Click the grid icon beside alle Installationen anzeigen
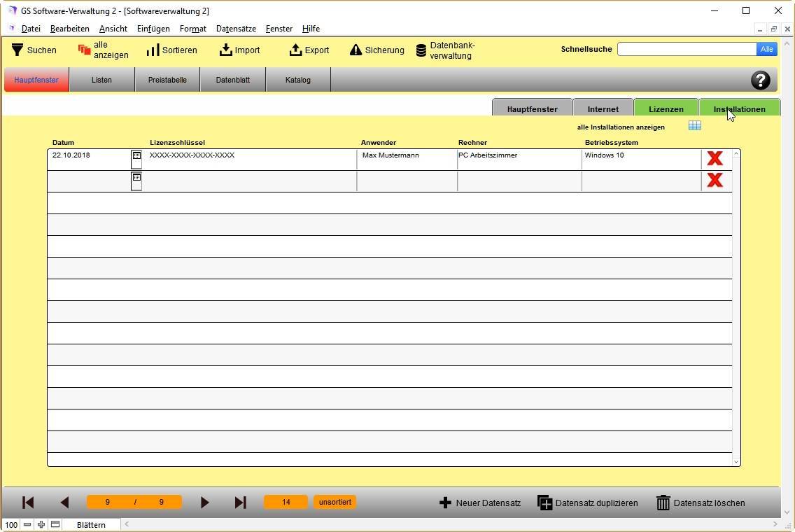Screen dimensions: 795x532 (x=694, y=125)
